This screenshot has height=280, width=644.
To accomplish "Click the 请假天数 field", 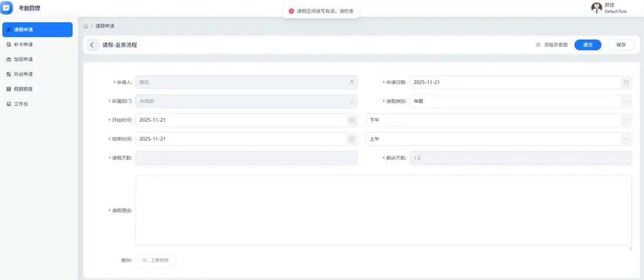I will click(246, 158).
